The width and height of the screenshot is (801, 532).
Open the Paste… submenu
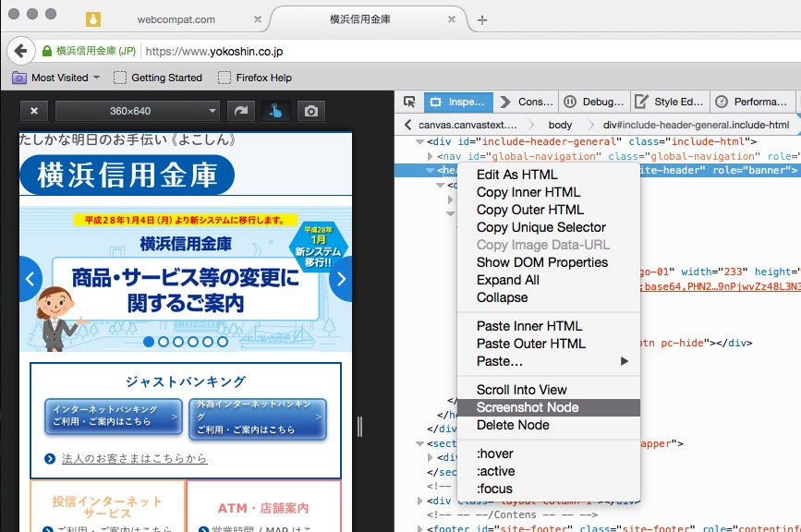549,361
